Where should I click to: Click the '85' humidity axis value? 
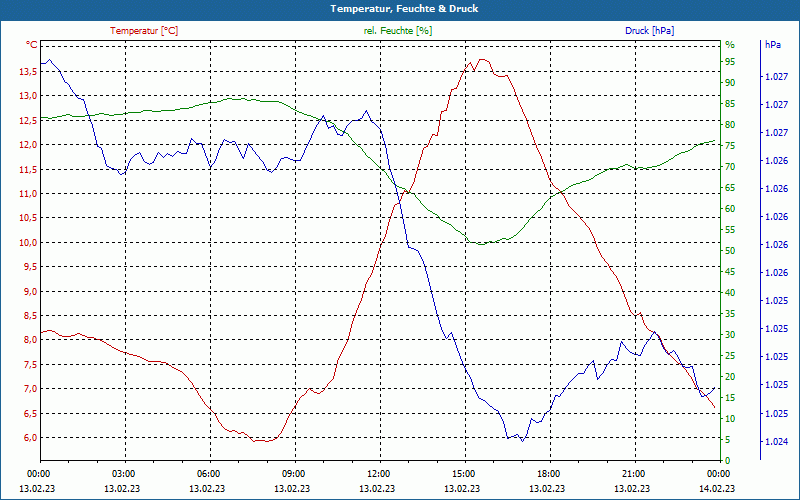pyautogui.click(x=730, y=104)
